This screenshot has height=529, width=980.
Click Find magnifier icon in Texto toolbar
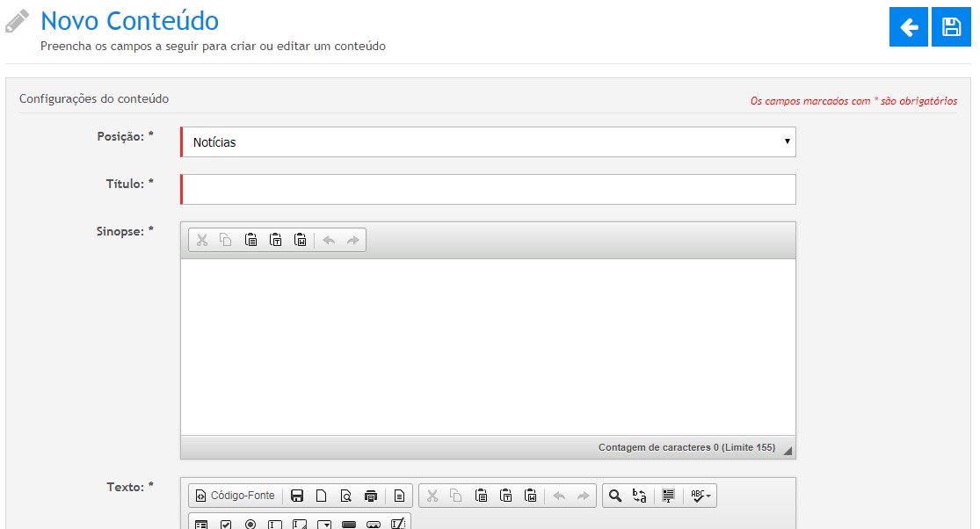pos(615,496)
